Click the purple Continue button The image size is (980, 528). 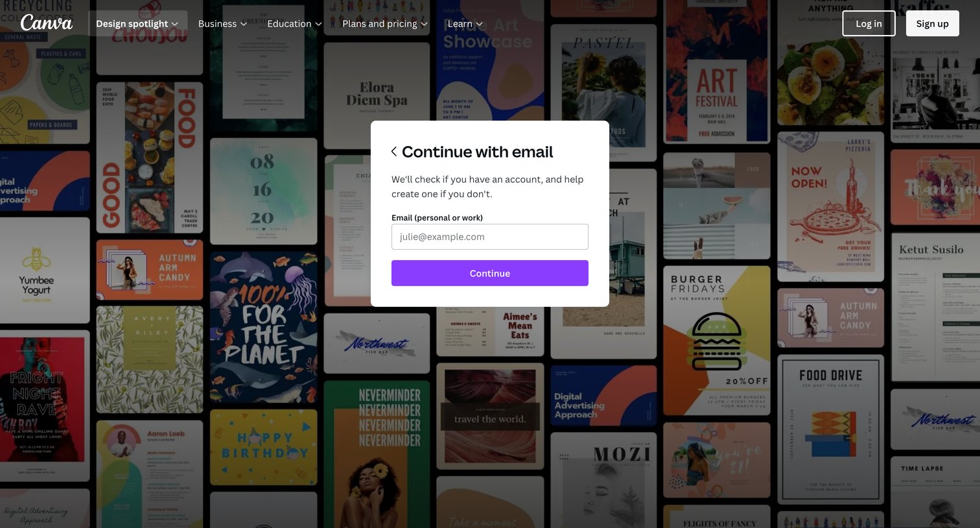tap(490, 273)
